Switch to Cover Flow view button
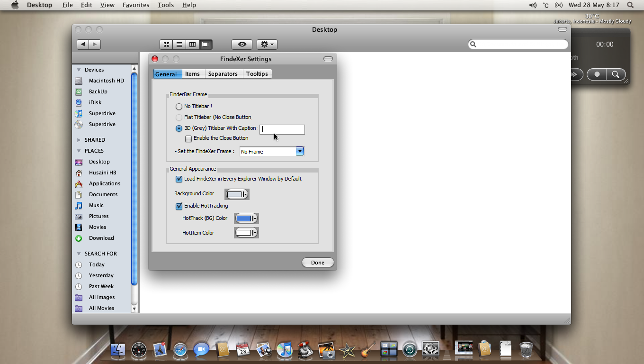The image size is (644, 364). (206, 45)
